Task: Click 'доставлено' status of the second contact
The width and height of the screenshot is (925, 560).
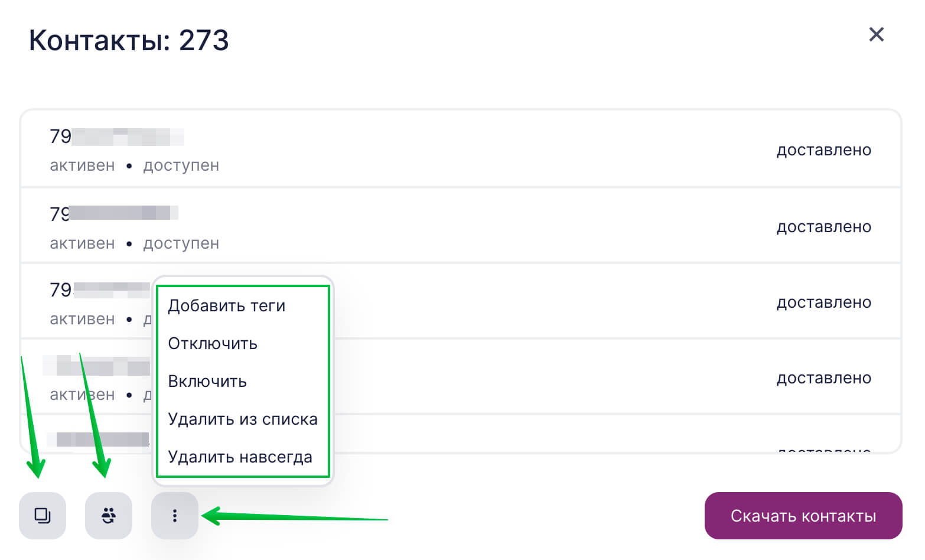Action: 824,227
